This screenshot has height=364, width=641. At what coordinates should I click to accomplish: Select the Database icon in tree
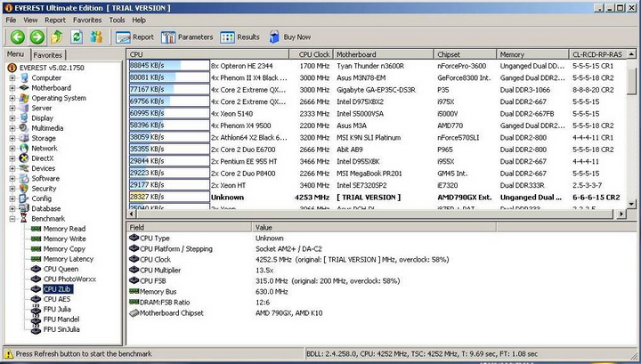[24, 208]
